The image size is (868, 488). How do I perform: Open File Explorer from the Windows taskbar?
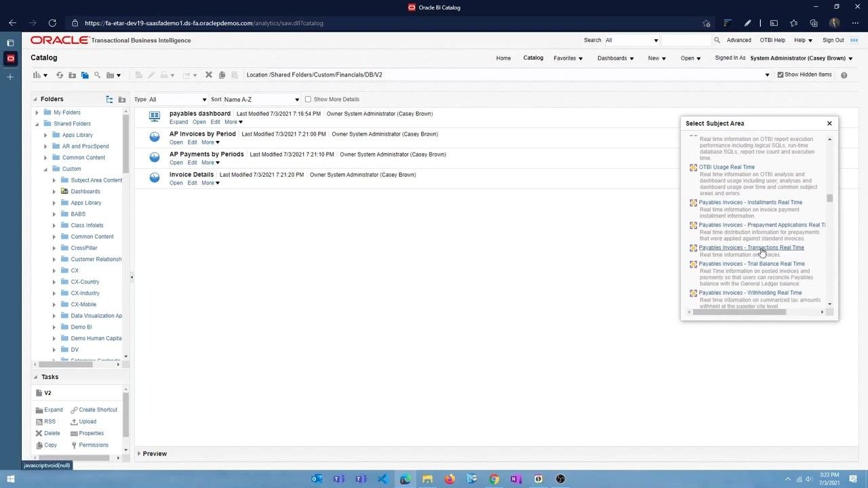427,479
